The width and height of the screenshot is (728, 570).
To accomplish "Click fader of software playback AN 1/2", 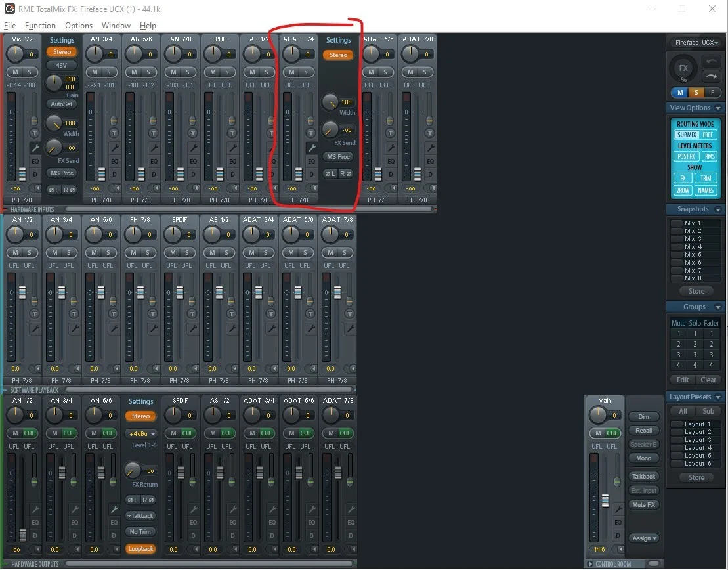I will coord(22,292).
